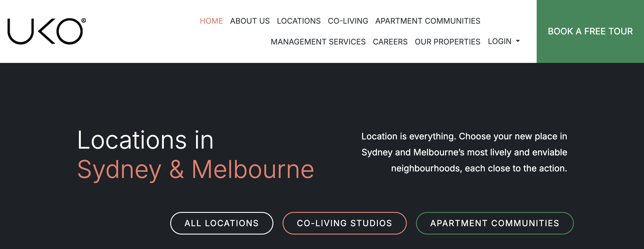Viewport: 644px width, 249px height.
Task: Click the 'Locations in' heading
Action: click(x=145, y=140)
